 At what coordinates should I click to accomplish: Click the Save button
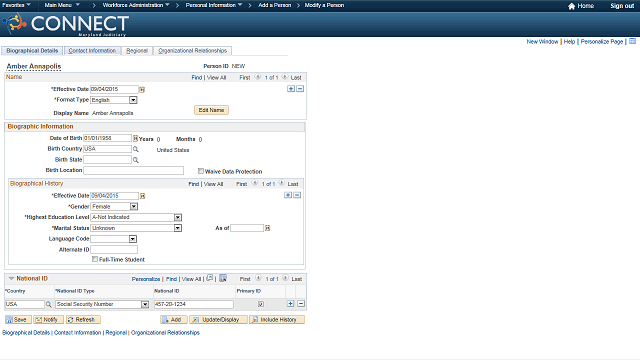[x=18, y=320]
